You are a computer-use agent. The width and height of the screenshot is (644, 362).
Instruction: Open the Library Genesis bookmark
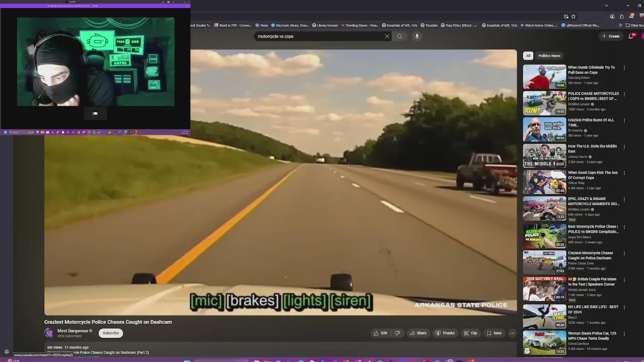[x=325, y=25]
